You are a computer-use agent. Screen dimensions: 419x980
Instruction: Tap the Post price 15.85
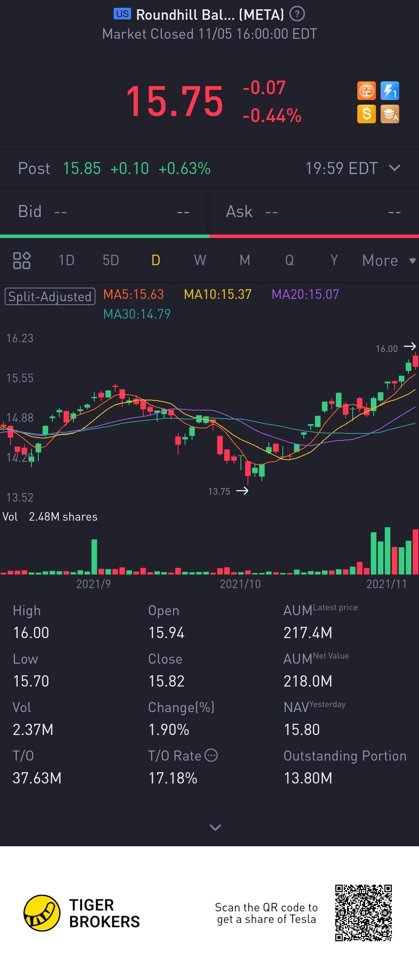(x=82, y=168)
